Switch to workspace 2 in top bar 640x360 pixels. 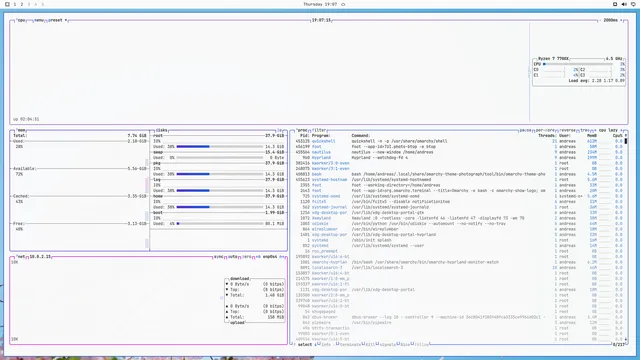(22, 4)
